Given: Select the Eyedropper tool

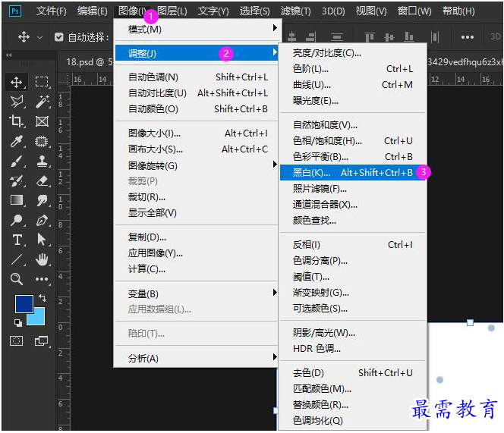Looking at the screenshot, I should (17, 141).
